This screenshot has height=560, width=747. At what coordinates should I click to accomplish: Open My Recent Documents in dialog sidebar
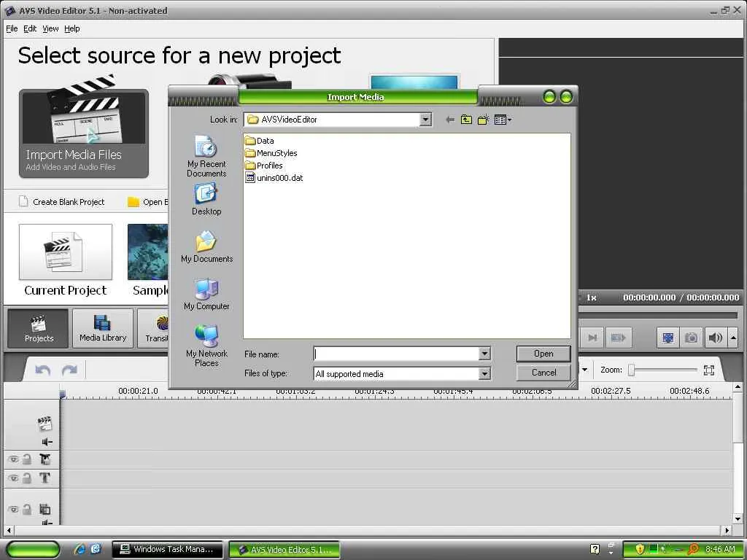point(206,156)
